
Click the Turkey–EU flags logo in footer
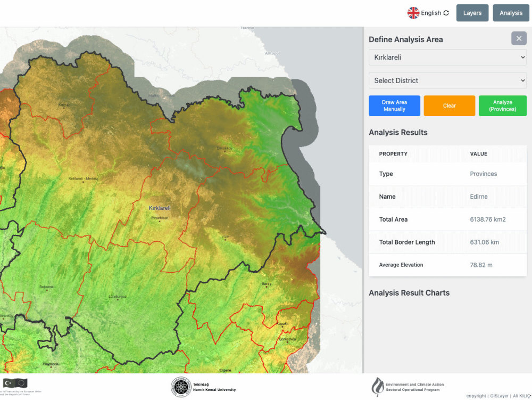point(15,383)
